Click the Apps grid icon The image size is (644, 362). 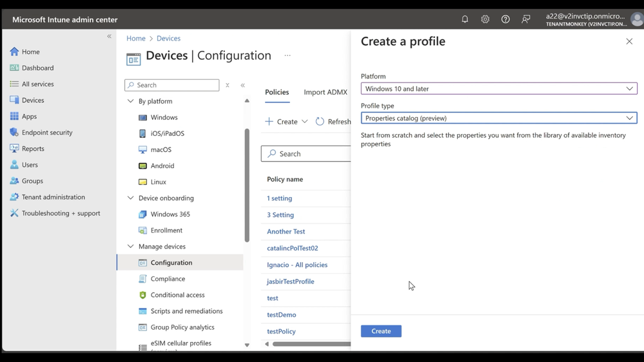(x=14, y=116)
